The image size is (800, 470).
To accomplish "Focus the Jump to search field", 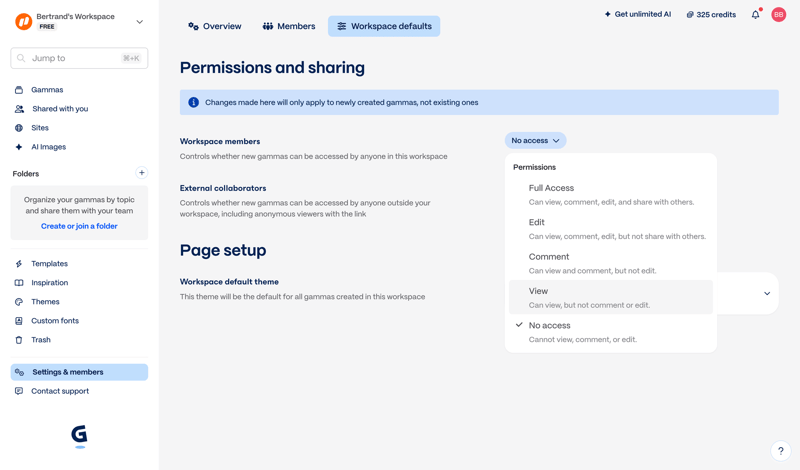I will pos(79,58).
